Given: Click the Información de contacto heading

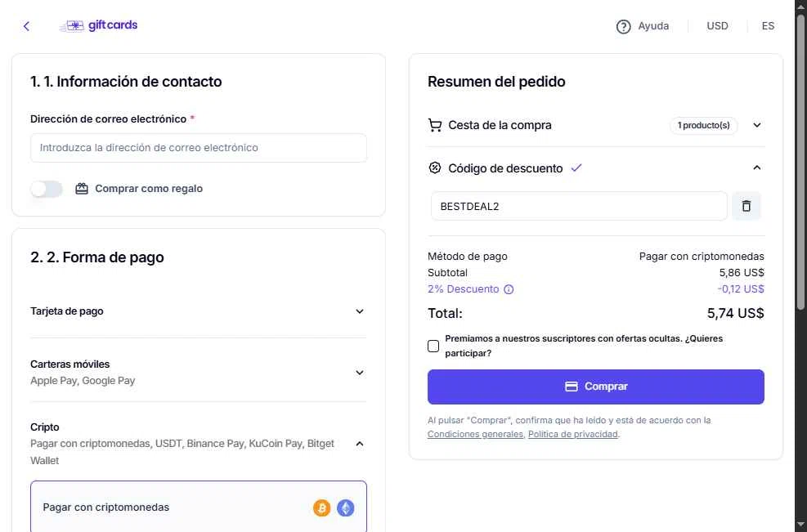Looking at the screenshot, I should click(126, 81).
